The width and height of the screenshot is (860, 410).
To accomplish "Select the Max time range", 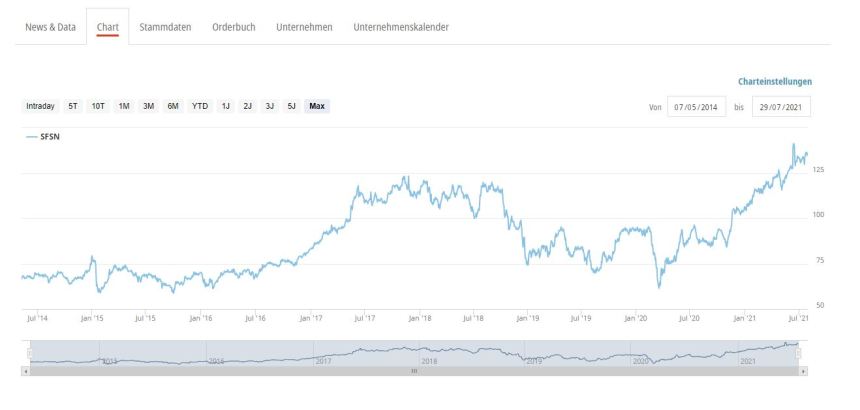I will click(x=317, y=106).
